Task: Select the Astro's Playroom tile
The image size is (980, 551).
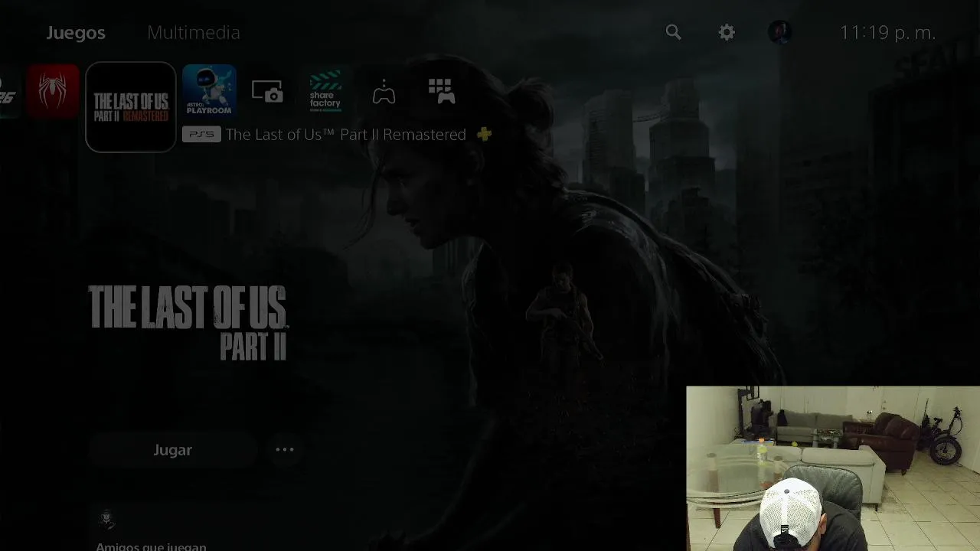Action: (x=209, y=91)
